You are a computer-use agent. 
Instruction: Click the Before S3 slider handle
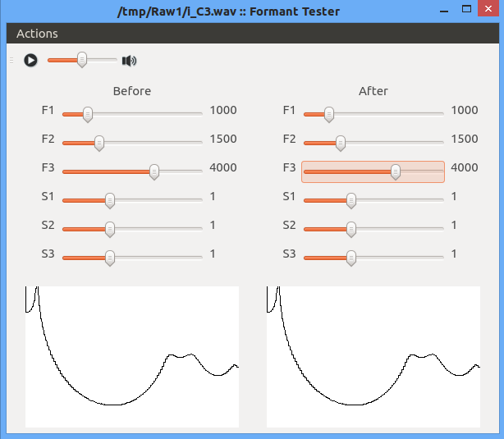[x=110, y=258]
